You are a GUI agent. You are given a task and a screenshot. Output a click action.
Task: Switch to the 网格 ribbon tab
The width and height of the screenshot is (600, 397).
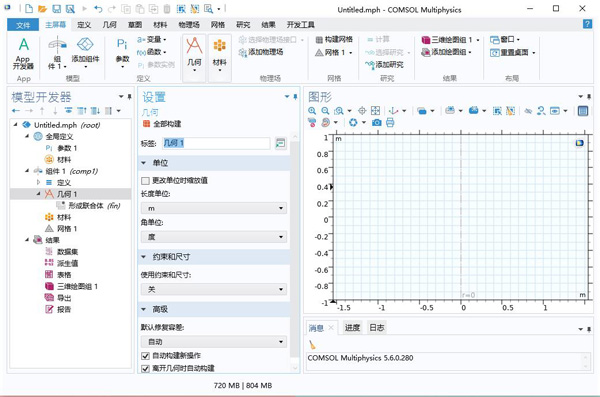[218, 25]
